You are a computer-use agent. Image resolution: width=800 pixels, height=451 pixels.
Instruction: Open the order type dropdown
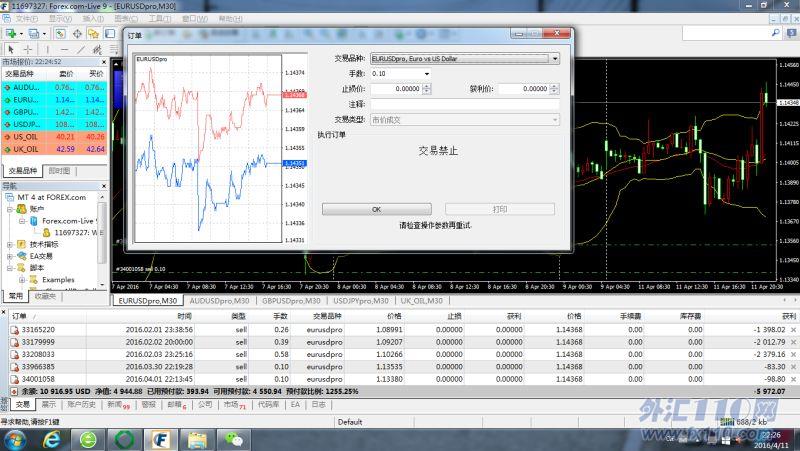[555, 120]
